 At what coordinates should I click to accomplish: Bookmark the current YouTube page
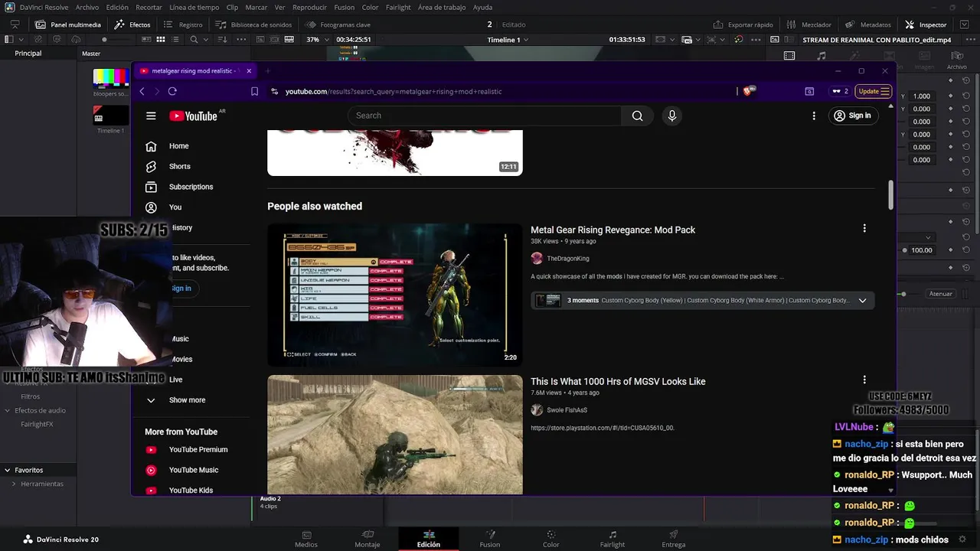tap(254, 91)
